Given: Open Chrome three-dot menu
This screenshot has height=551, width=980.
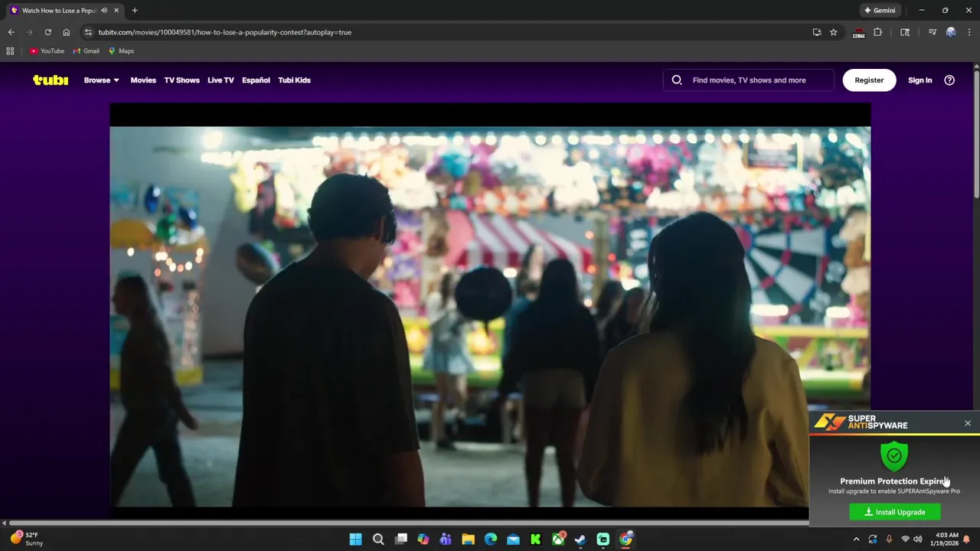Looking at the screenshot, I should point(969,32).
